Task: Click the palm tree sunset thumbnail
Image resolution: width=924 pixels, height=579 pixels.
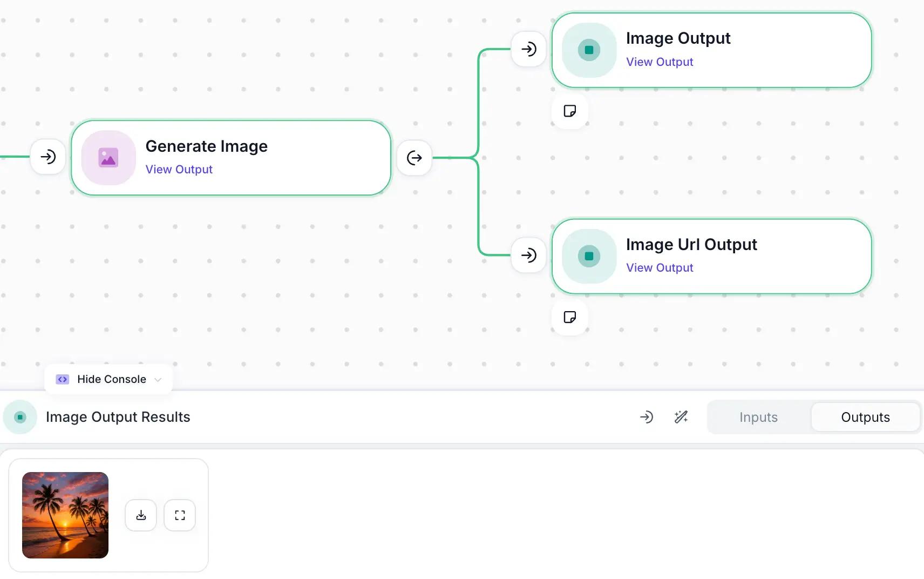Action: pyautogui.click(x=65, y=515)
